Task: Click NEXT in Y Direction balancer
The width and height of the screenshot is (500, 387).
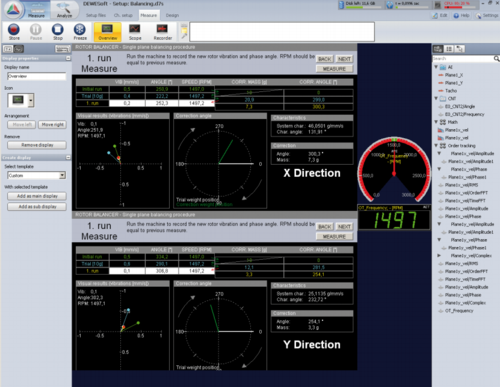Action: (344, 227)
